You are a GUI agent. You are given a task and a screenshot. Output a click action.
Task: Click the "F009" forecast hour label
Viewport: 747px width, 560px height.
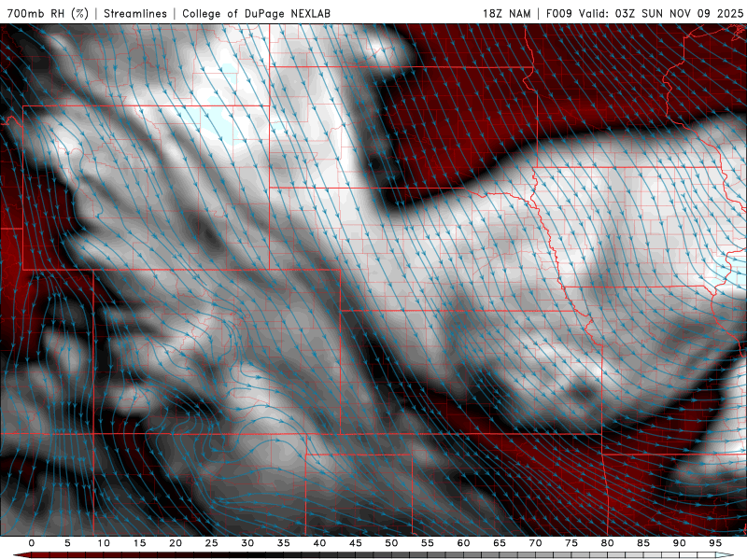tap(558, 13)
